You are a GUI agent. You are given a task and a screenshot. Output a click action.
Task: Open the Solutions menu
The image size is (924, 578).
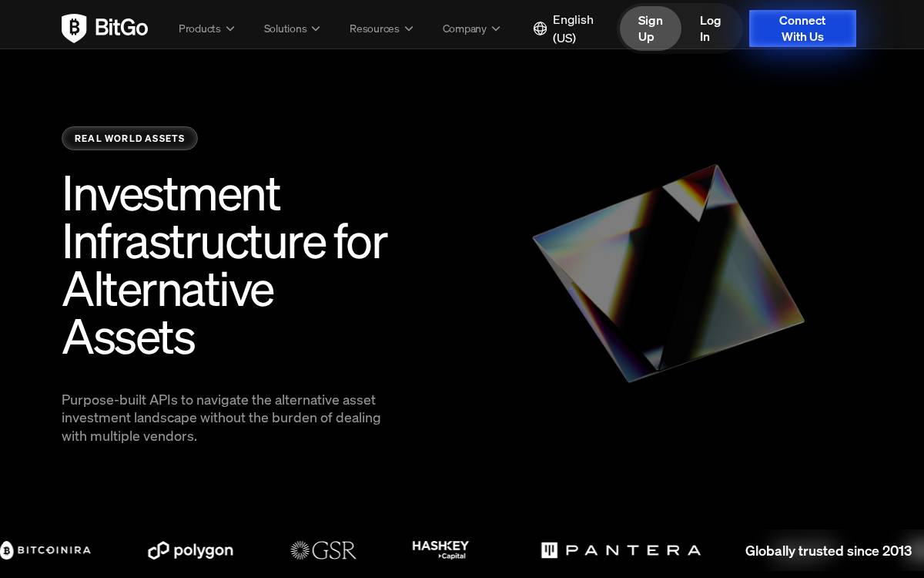click(x=292, y=29)
